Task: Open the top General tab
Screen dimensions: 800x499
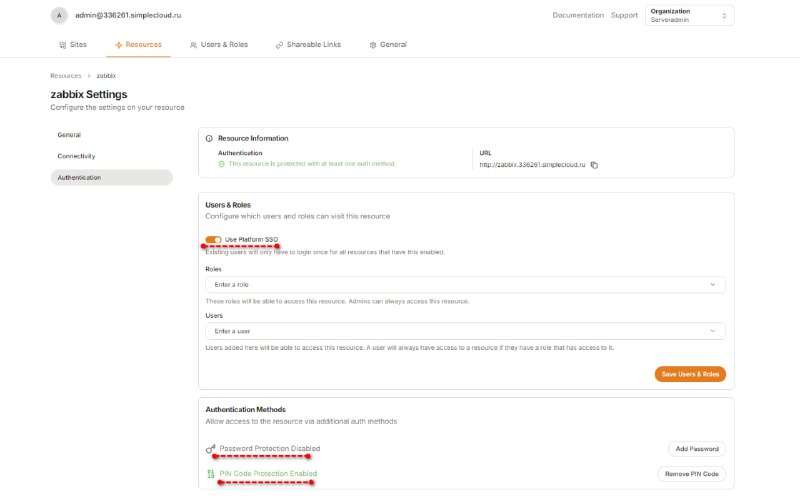Action: [x=388, y=45]
